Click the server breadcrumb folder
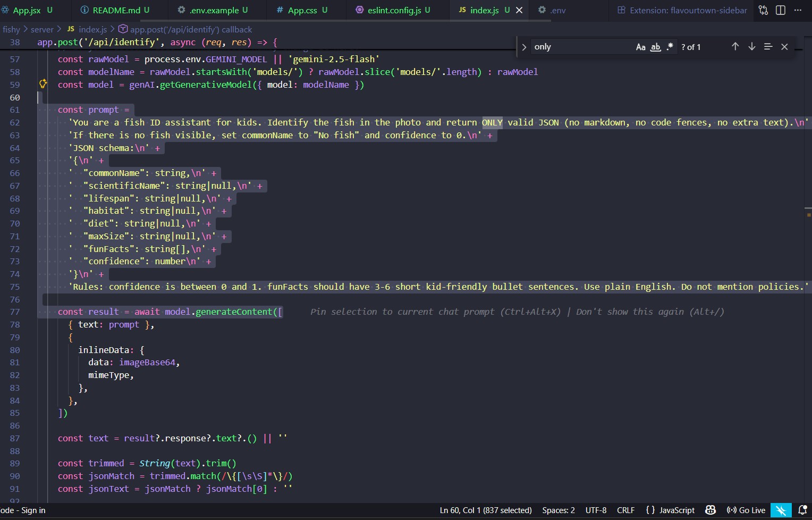Image resolution: width=812 pixels, height=520 pixels. pos(42,29)
